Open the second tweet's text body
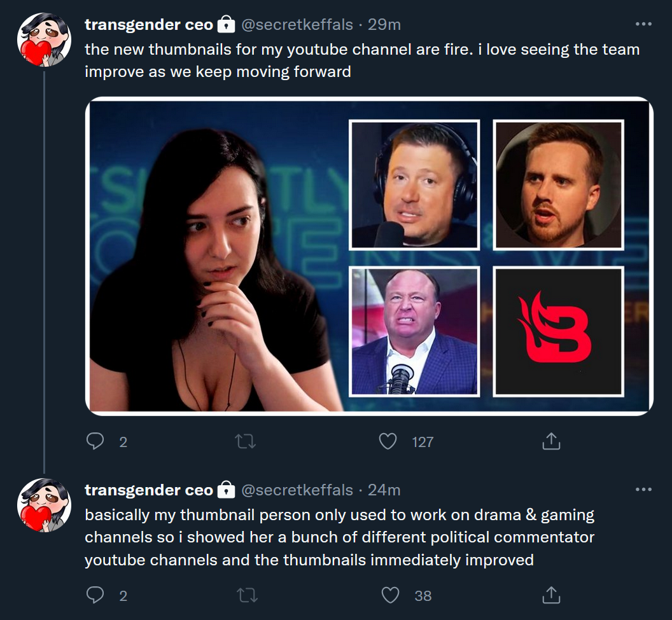This screenshot has height=620, width=672. click(339, 537)
